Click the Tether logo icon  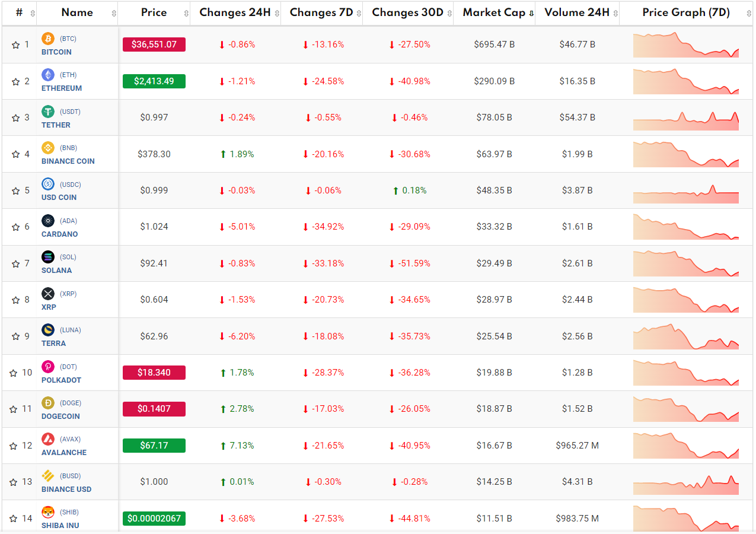pos(48,112)
